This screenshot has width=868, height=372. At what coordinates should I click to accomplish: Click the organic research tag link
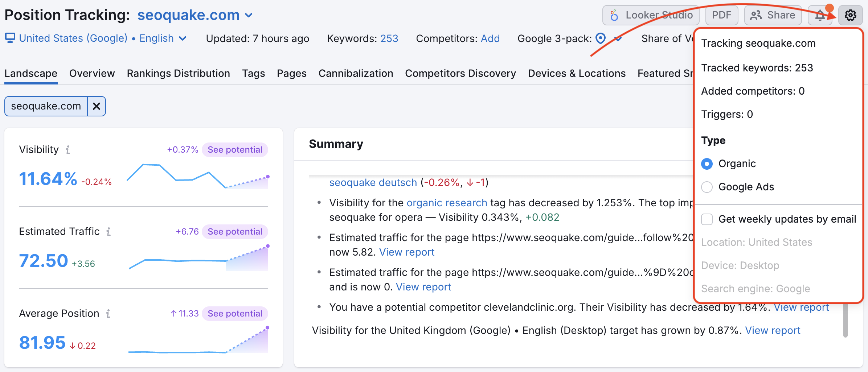tap(447, 203)
